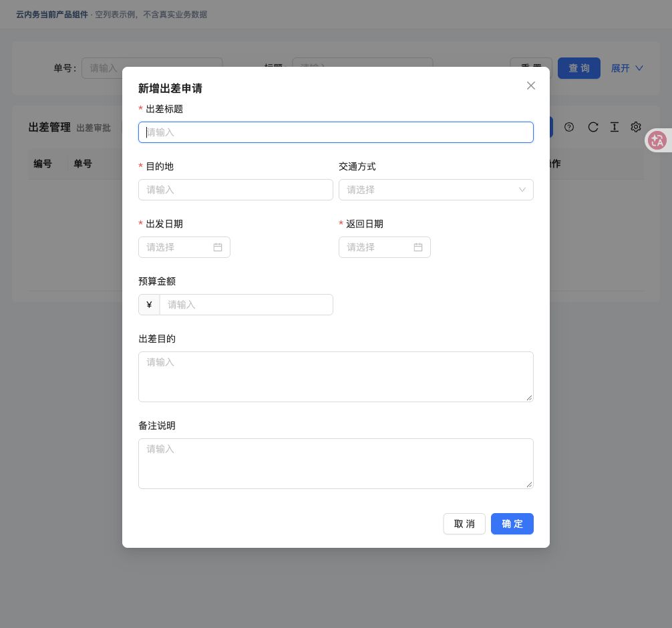
Task: Click the 出差管理 heading
Action: pos(49,128)
